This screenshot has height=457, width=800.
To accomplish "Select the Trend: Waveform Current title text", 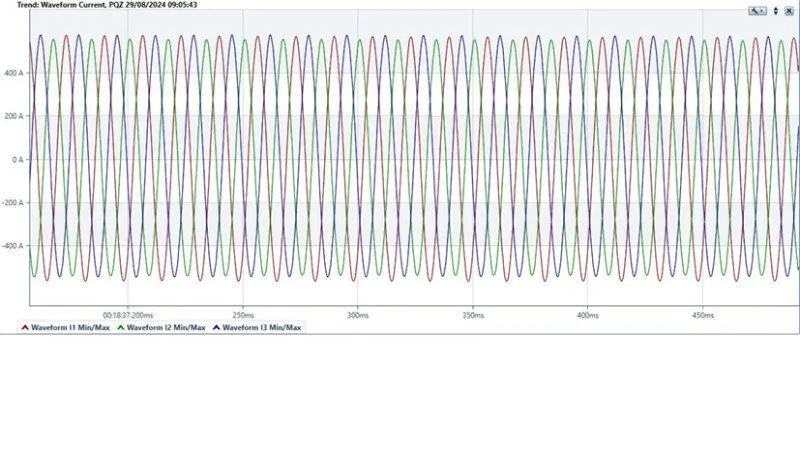I will pyautogui.click(x=60, y=5).
